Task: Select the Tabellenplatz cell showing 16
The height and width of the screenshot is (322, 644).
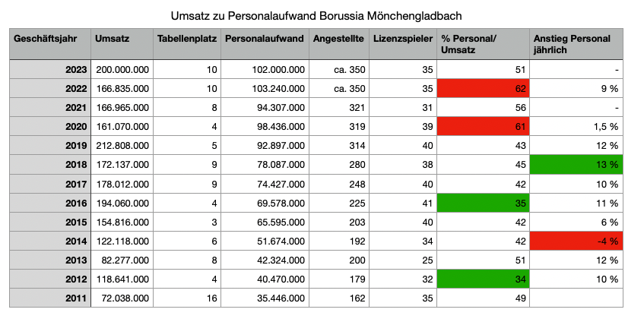Action: (x=185, y=298)
